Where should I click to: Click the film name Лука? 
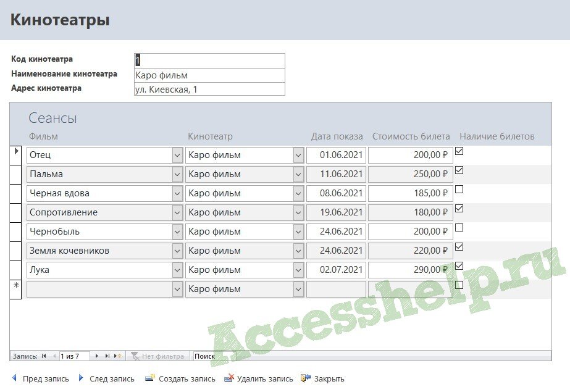point(40,270)
